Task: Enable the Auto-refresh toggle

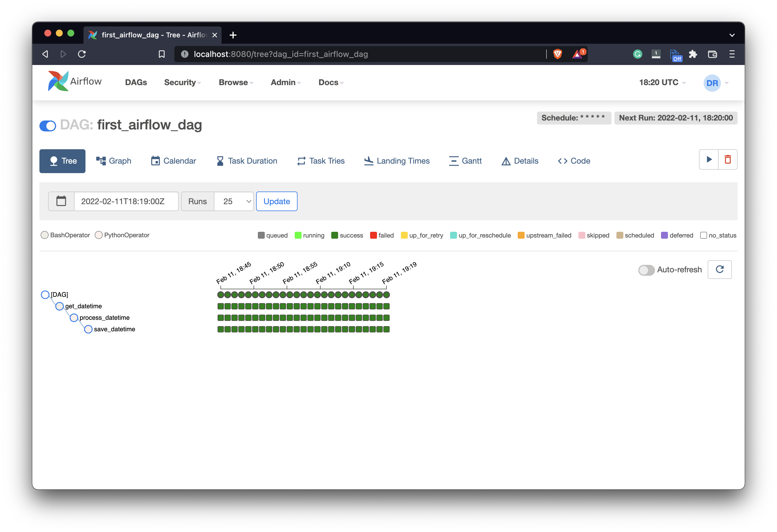Action: pyautogui.click(x=646, y=270)
